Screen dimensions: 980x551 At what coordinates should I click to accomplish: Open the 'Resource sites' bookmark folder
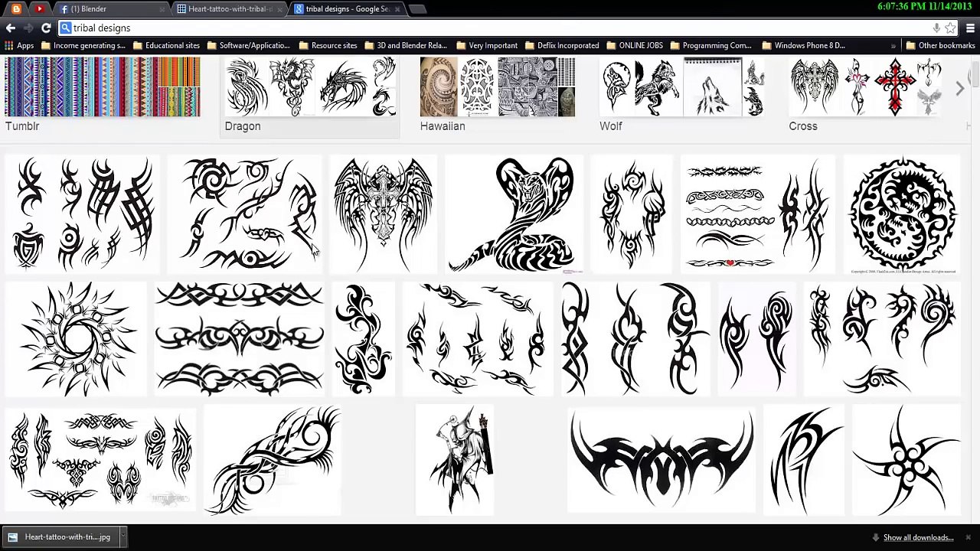[x=328, y=46]
